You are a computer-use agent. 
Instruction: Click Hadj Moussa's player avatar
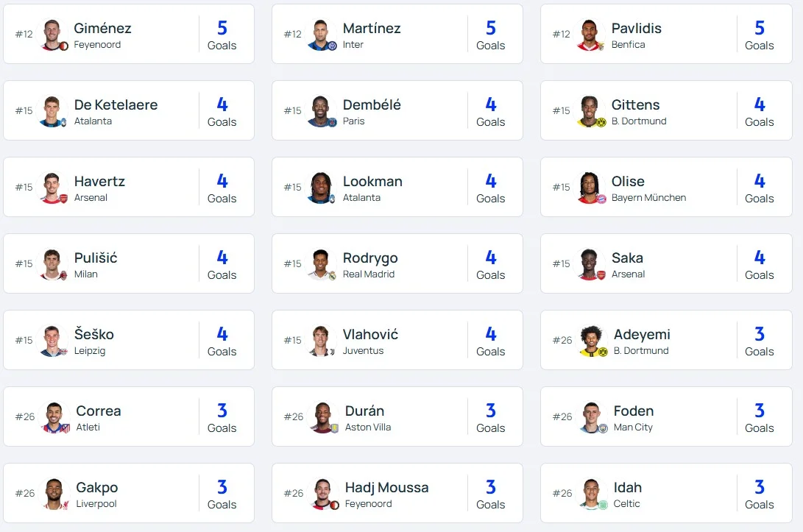[323, 494]
